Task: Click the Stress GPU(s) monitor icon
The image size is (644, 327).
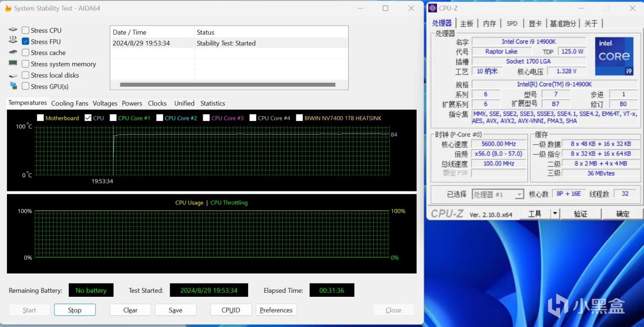Action: [13, 86]
